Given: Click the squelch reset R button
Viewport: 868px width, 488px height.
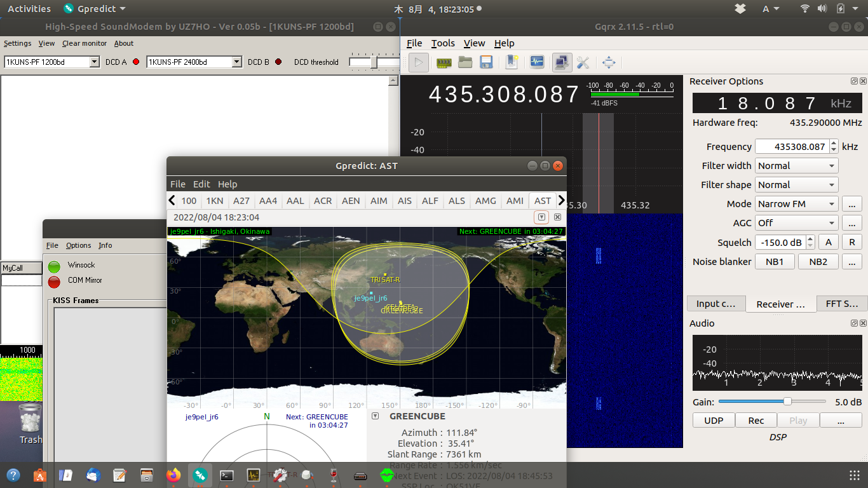Looking at the screenshot, I should pyautogui.click(x=852, y=242).
